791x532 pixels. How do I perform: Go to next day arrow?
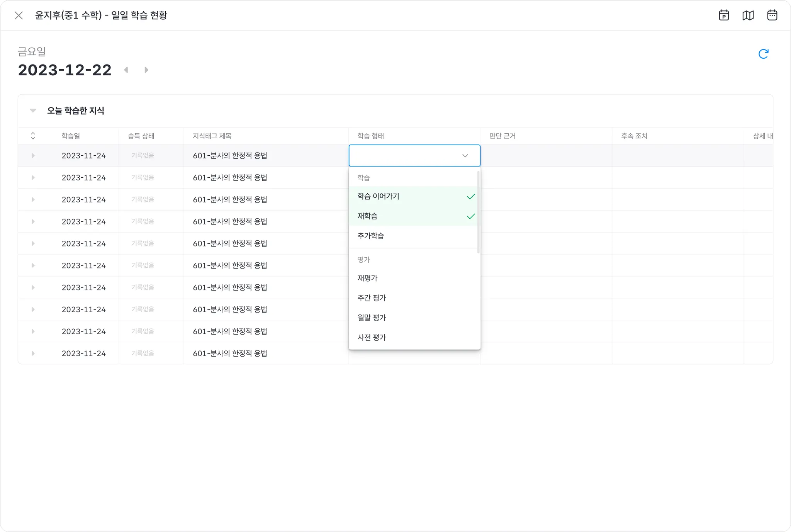click(x=146, y=70)
